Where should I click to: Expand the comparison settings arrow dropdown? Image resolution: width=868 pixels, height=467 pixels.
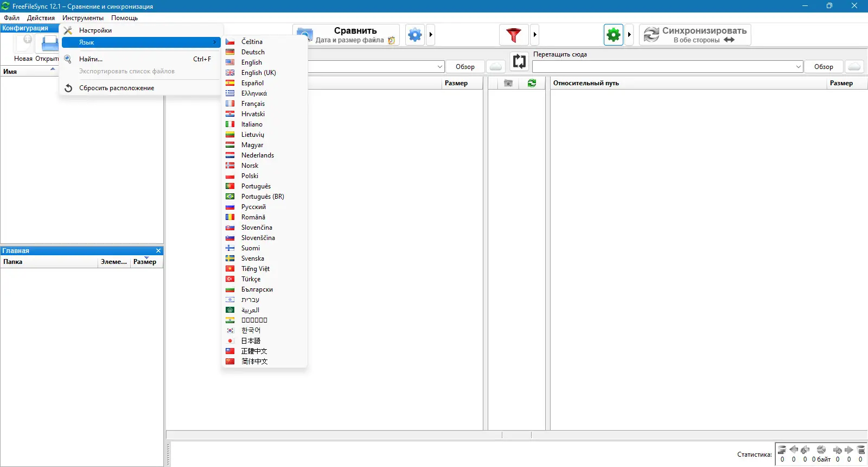(431, 35)
